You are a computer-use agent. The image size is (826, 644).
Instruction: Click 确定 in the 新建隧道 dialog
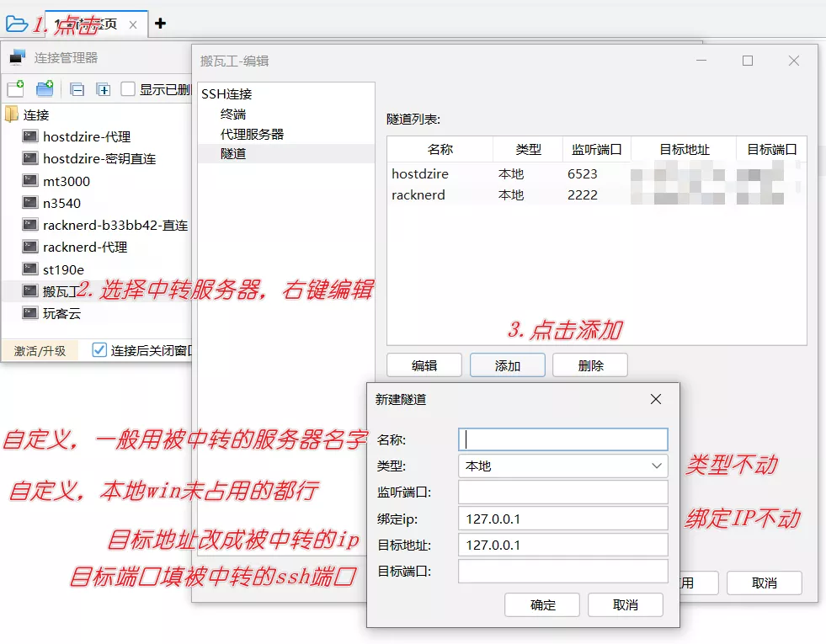click(x=542, y=605)
